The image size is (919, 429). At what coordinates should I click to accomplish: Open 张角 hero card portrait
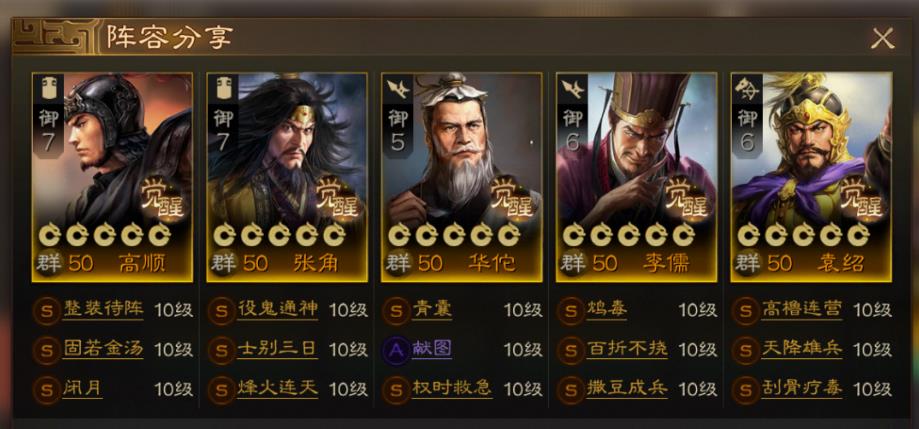pyautogui.click(x=287, y=177)
